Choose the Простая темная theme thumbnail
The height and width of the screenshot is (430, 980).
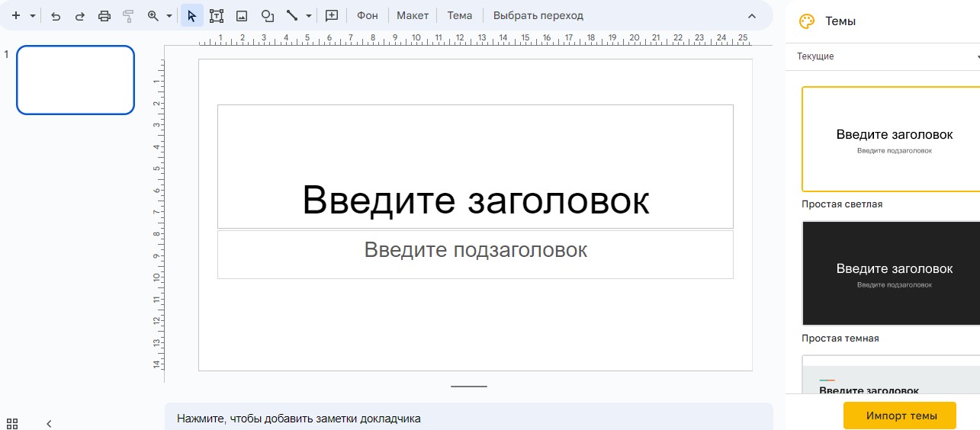(890, 273)
